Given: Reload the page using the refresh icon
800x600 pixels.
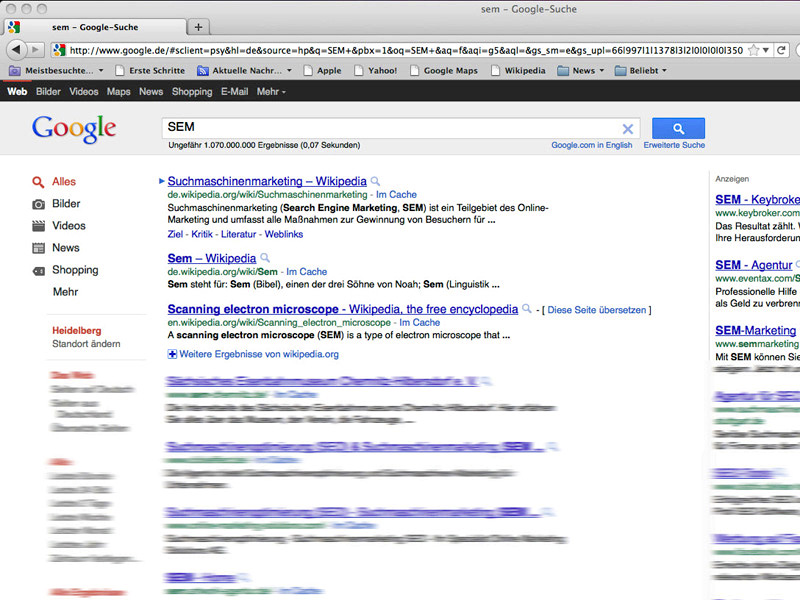Looking at the screenshot, I should click(783, 49).
